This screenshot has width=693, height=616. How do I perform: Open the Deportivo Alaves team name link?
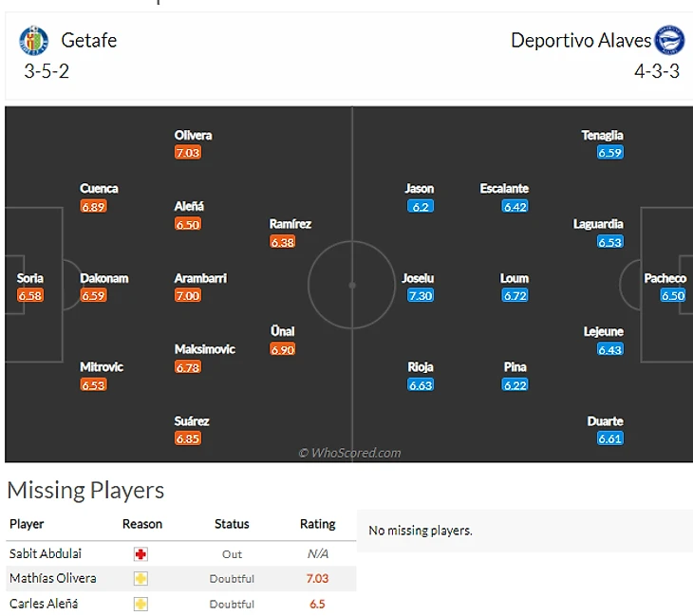coord(581,40)
